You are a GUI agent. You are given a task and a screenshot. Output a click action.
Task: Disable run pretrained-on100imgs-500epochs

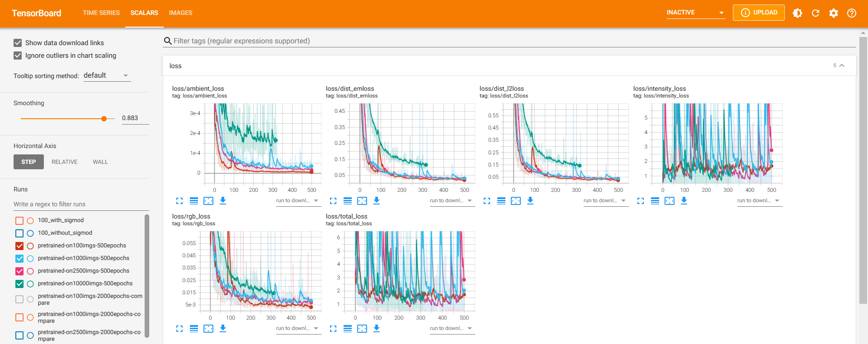19,246
